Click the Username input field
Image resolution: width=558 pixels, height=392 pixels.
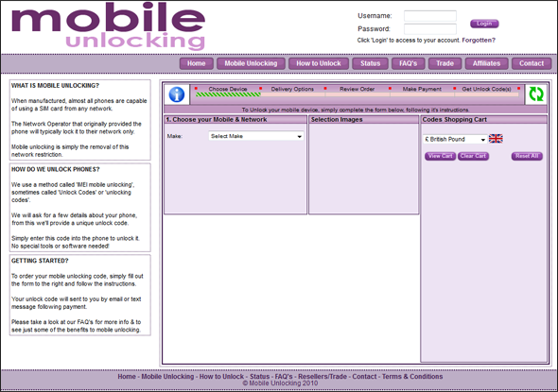point(430,16)
